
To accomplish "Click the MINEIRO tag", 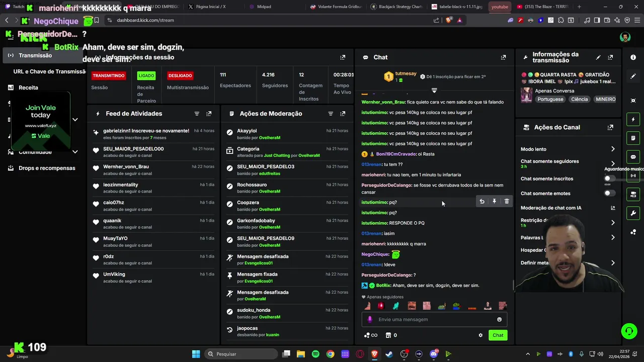I will [x=605, y=99].
